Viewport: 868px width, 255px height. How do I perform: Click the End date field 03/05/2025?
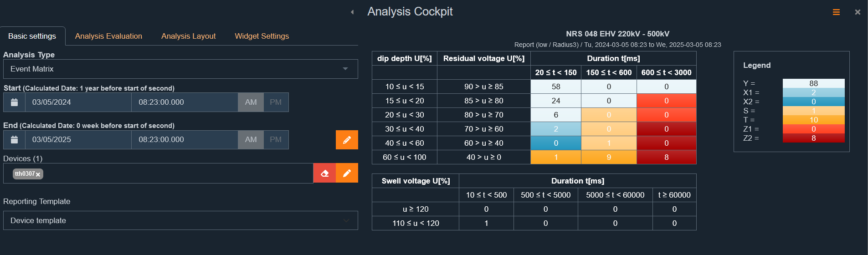tap(78, 140)
